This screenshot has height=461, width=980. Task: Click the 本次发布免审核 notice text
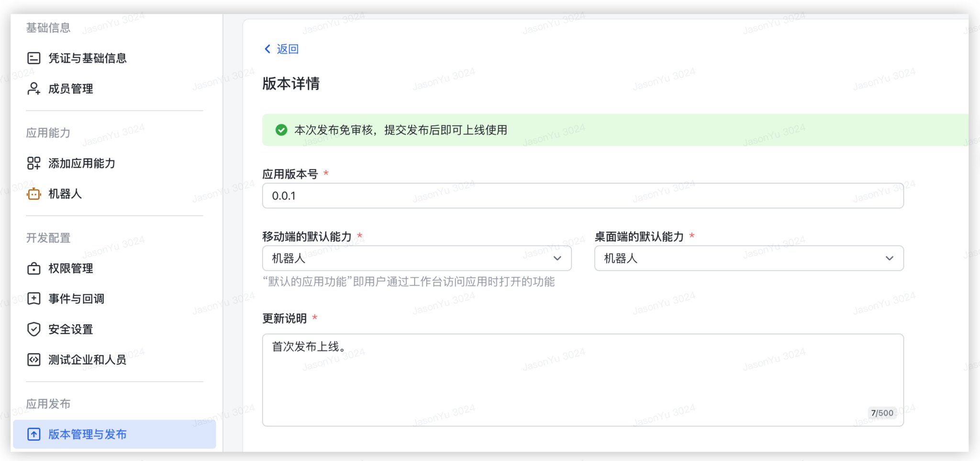coord(401,130)
